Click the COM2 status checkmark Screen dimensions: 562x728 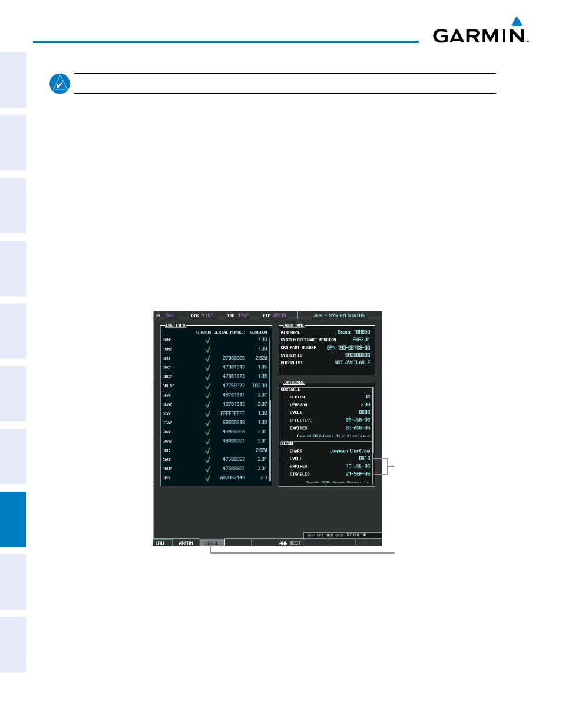(207, 349)
